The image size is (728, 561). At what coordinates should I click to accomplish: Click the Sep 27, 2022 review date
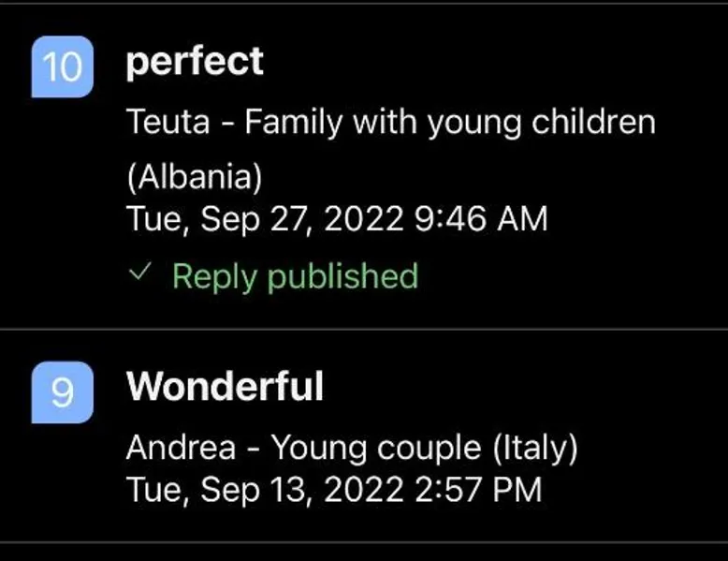(302, 219)
